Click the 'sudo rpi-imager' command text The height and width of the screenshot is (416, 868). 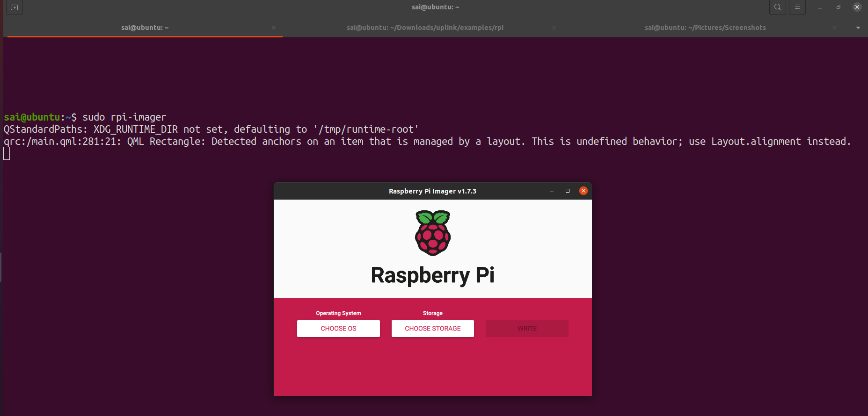(124, 117)
